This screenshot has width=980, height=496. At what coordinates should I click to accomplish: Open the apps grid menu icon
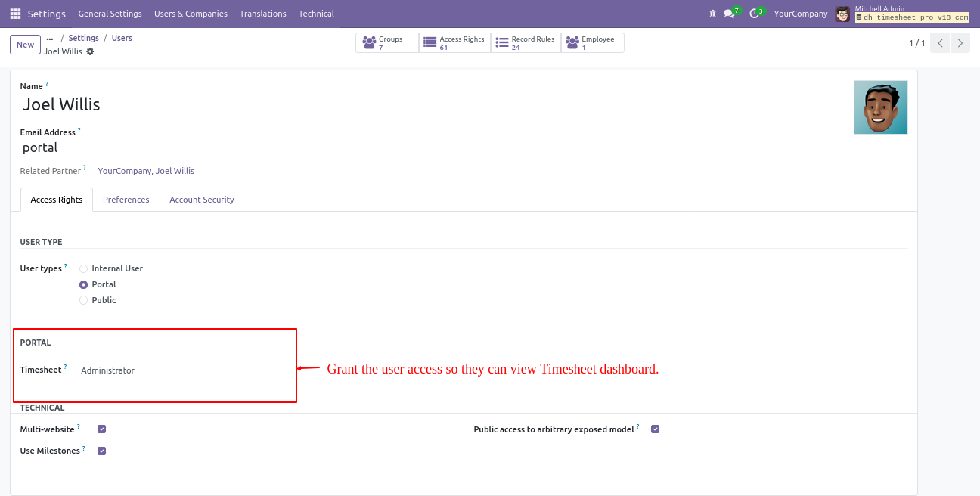(x=15, y=14)
